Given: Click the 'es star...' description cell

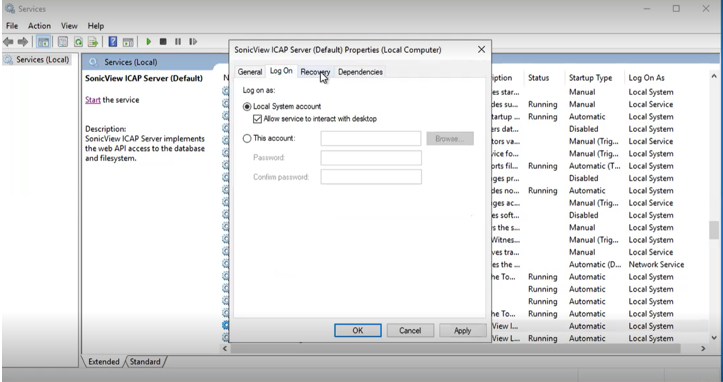Looking at the screenshot, I should pos(505,92).
